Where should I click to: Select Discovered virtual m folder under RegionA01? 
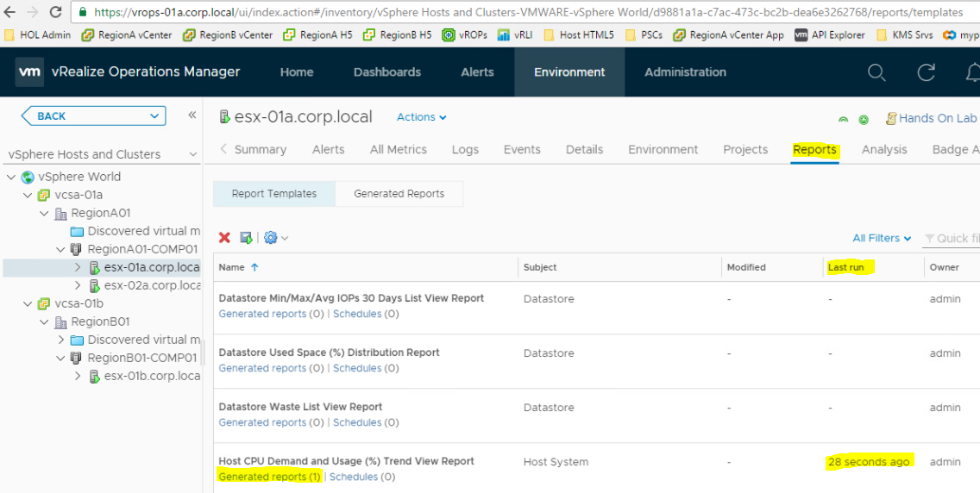click(135, 232)
